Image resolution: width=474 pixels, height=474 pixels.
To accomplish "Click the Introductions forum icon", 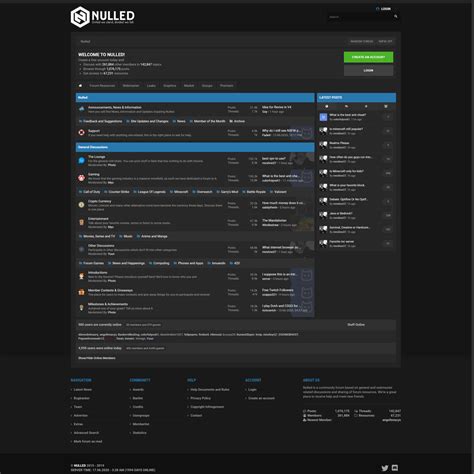I will pyautogui.click(x=82, y=276).
